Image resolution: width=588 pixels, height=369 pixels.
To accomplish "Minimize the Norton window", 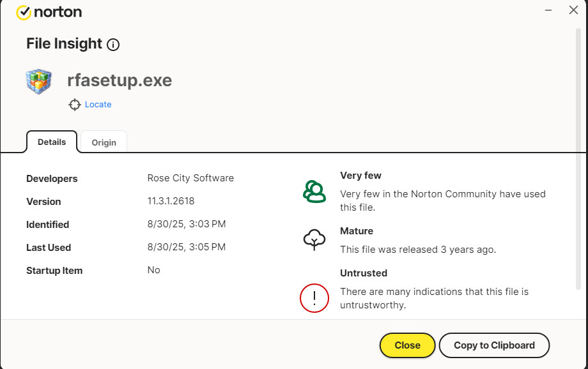I will point(549,11).
